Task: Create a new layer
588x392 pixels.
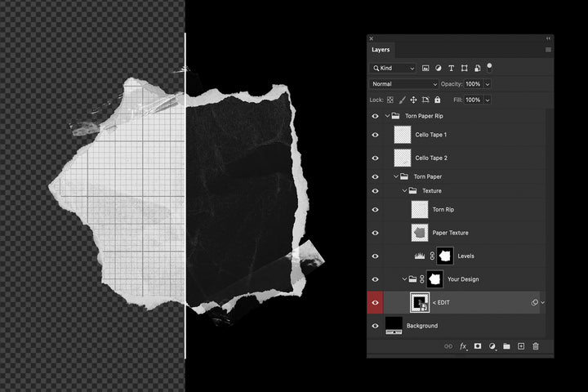Action: [x=521, y=346]
